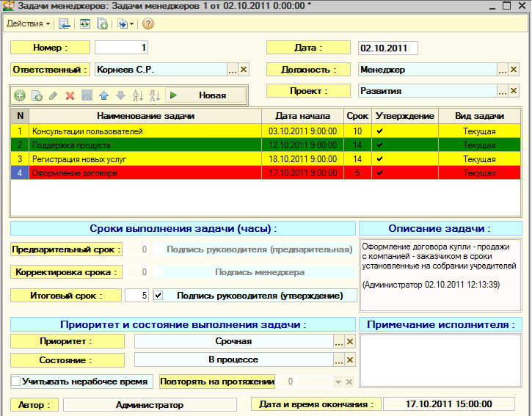
Task: Open help with the question mark icon
Action: coord(148,23)
